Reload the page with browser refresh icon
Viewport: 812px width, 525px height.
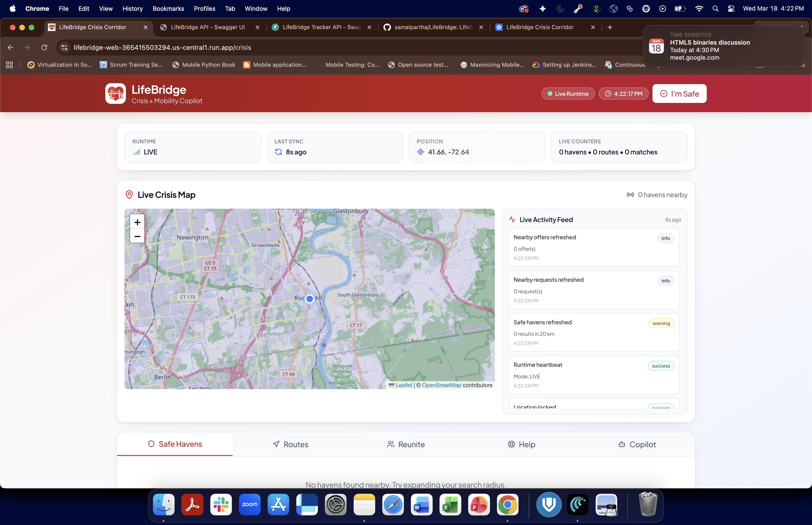(44, 47)
